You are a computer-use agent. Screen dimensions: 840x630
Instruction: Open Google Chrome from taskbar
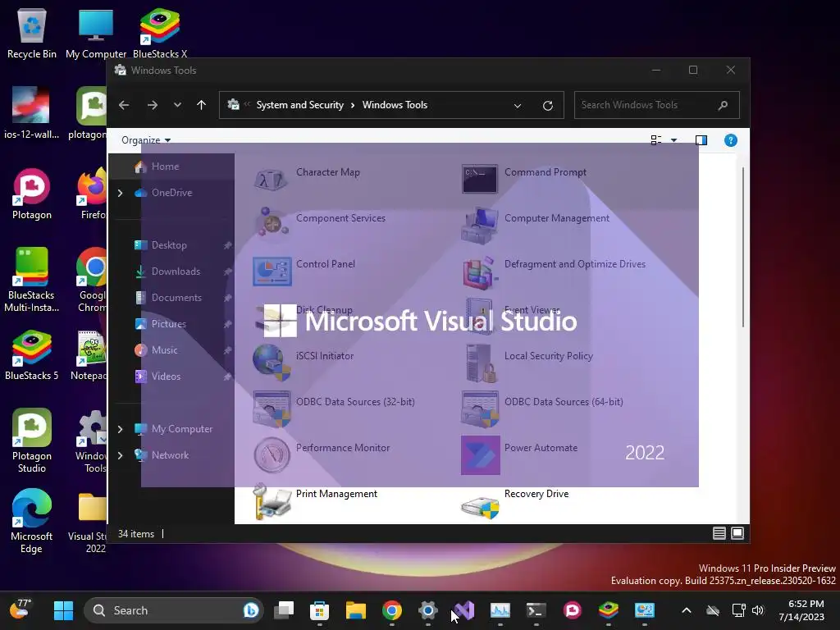tap(391, 610)
